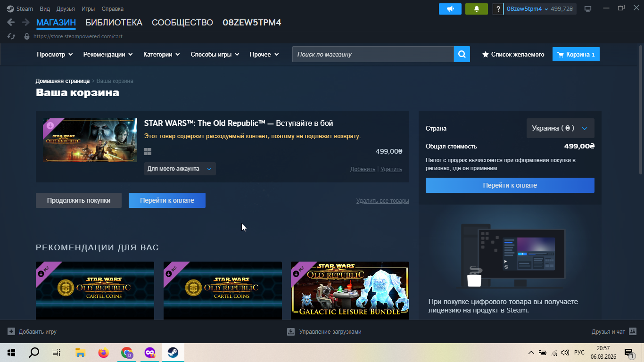Open Управление загрузками downloads manager
Screen dimensions: 644x362
click(324, 332)
